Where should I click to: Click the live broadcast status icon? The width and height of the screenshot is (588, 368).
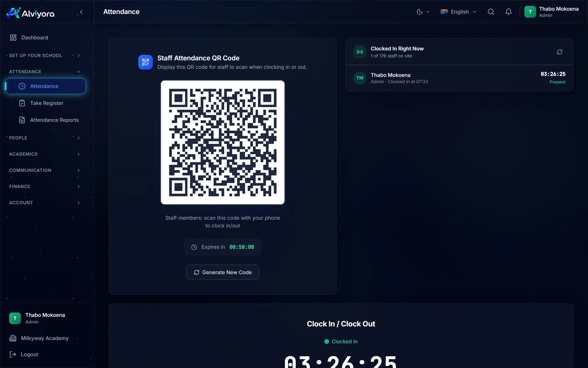(x=360, y=52)
